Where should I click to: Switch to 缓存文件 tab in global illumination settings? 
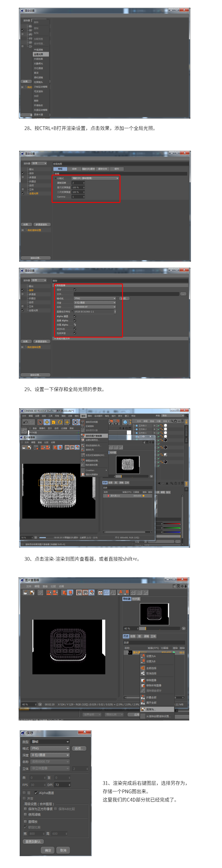click(103, 169)
